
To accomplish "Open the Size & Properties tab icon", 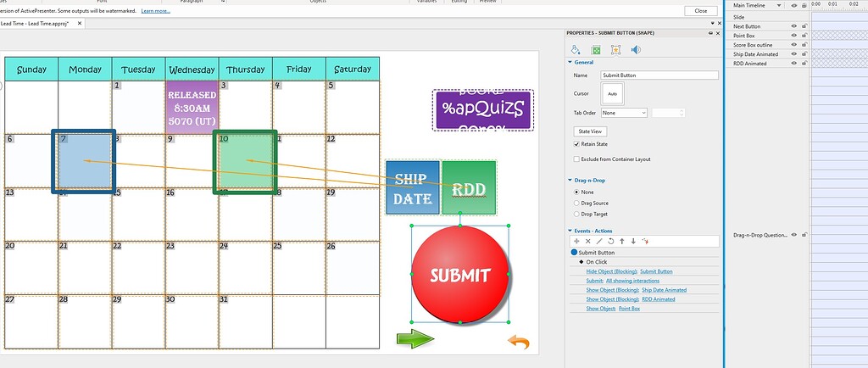I will (596, 50).
